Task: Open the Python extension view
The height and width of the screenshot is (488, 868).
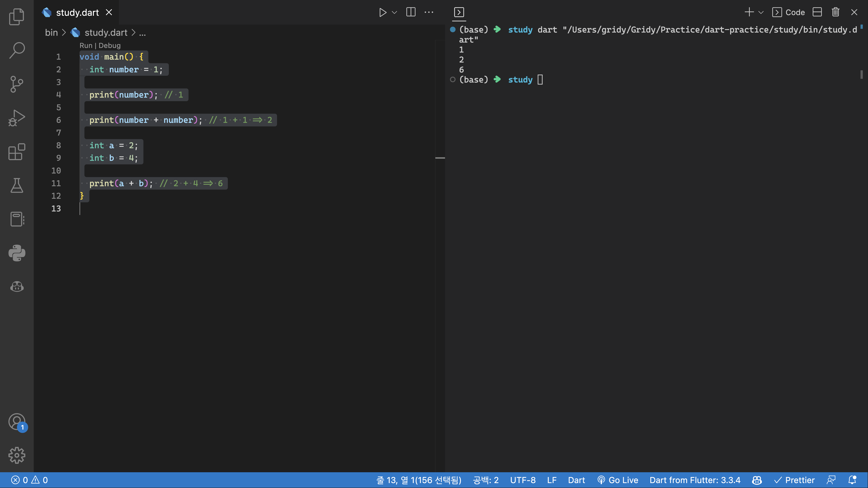Action: 16,253
